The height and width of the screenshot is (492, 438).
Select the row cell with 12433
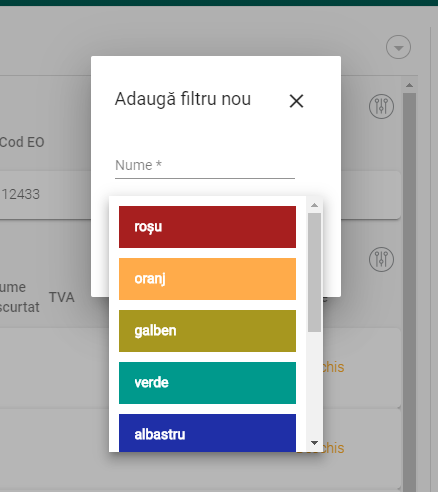(x=21, y=194)
